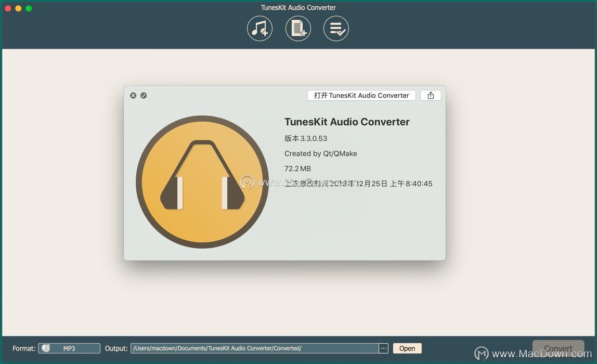Image resolution: width=597 pixels, height=364 pixels.
Task: Minimize the window with yellow button
Action: pos(18,8)
